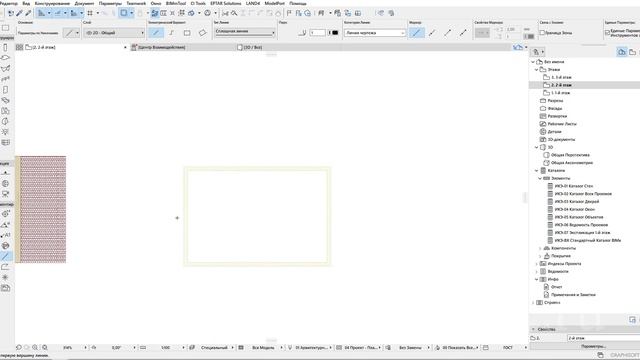Viewport: 640px width, 360px height.
Task: Expand the Покрытия tree node
Action: 540,256
